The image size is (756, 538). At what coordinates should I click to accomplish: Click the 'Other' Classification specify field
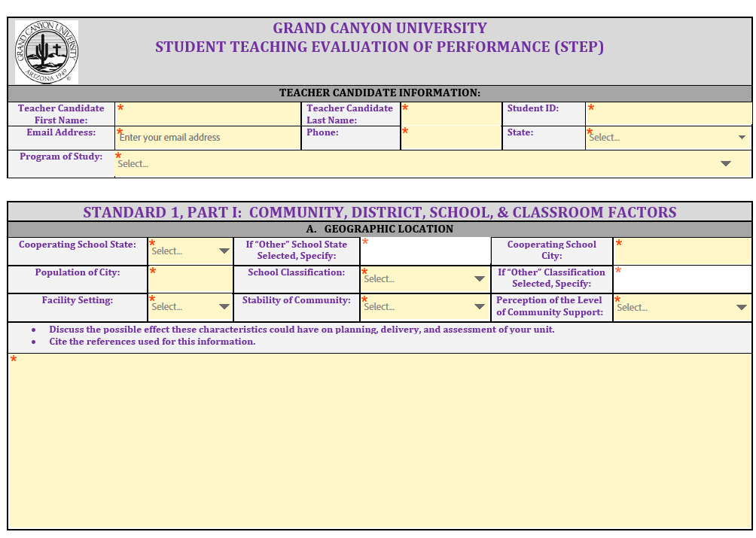click(682, 279)
